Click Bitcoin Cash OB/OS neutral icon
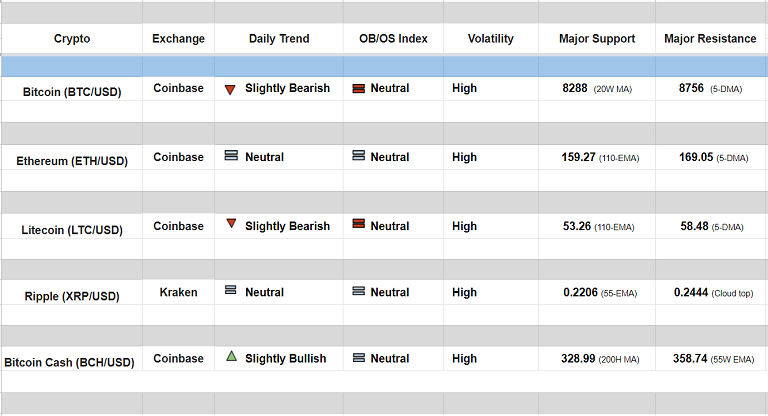The height and width of the screenshot is (416, 768). (x=358, y=358)
